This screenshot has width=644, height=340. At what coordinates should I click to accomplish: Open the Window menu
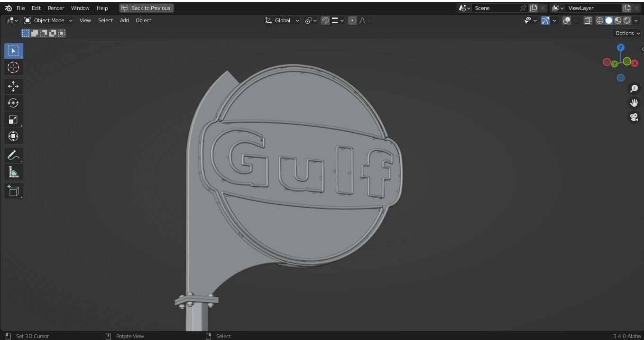[80, 8]
